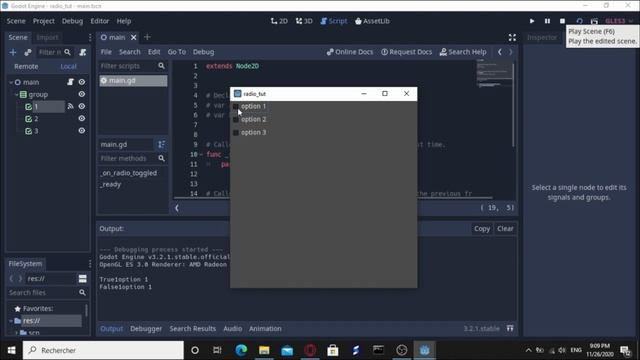Viewport: 640px width, 360px height.
Task: Collapse the bottom panel icon
Action: [510, 328]
